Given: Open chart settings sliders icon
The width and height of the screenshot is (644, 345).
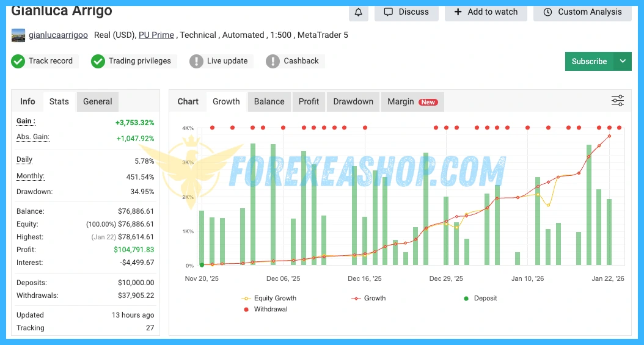Looking at the screenshot, I should pyautogui.click(x=618, y=101).
